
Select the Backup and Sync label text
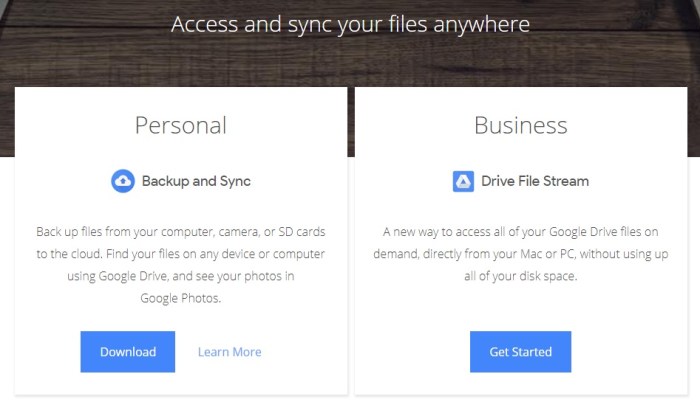coord(196,181)
